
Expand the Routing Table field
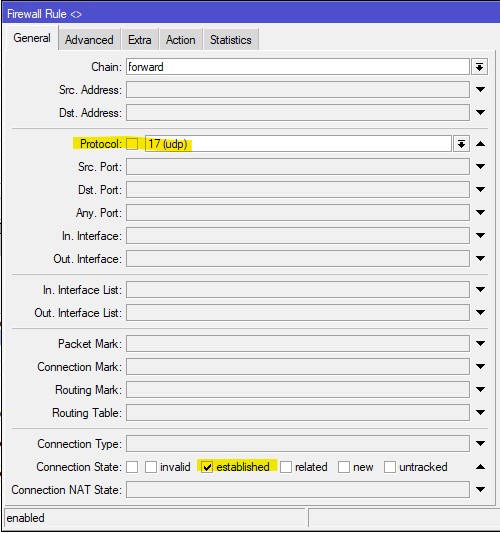click(480, 413)
